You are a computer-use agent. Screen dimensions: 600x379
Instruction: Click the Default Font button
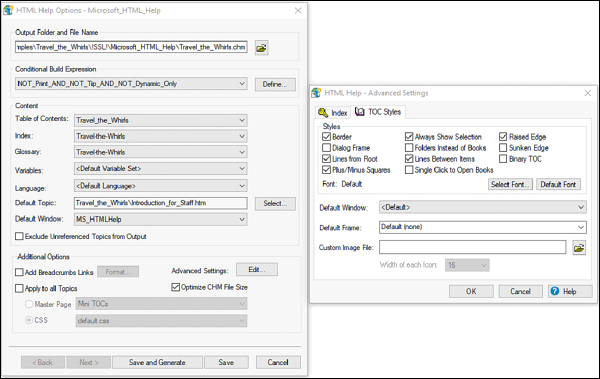coord(558,184)
